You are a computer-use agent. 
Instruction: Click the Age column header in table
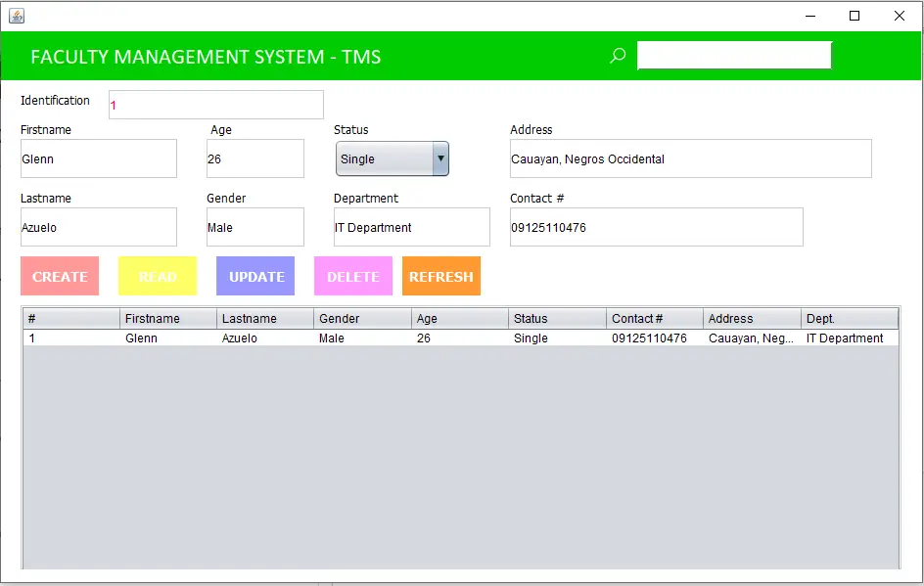pos(460,319)
